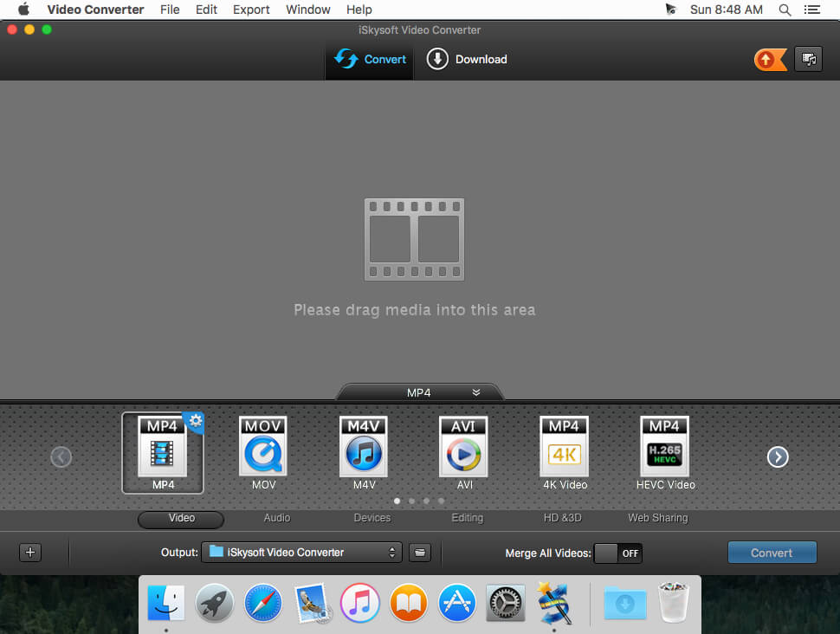Open the Video Converter app menu
The height and width of the screenshot is (634, 840).
95,10
